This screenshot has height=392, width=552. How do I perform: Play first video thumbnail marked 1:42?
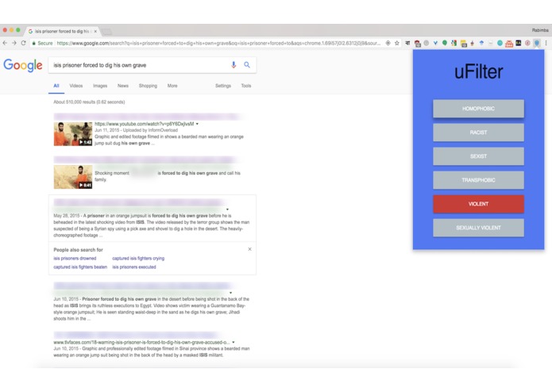pos(73,134)
